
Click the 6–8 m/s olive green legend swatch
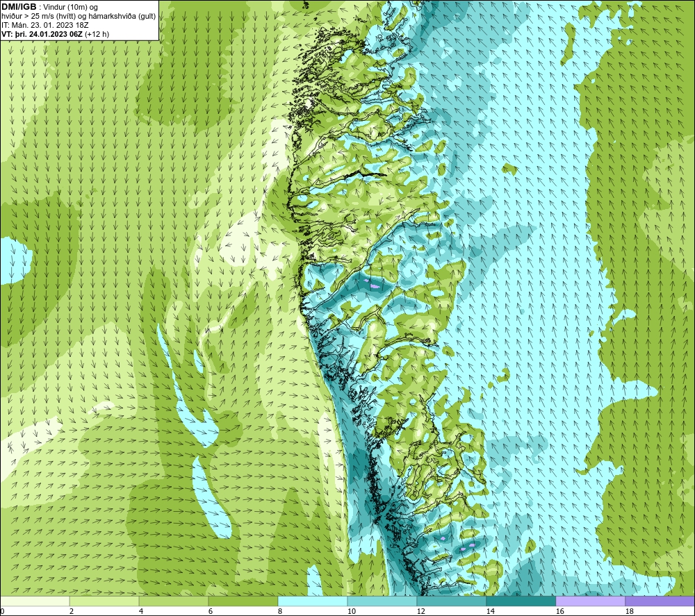tap(243, 601)
